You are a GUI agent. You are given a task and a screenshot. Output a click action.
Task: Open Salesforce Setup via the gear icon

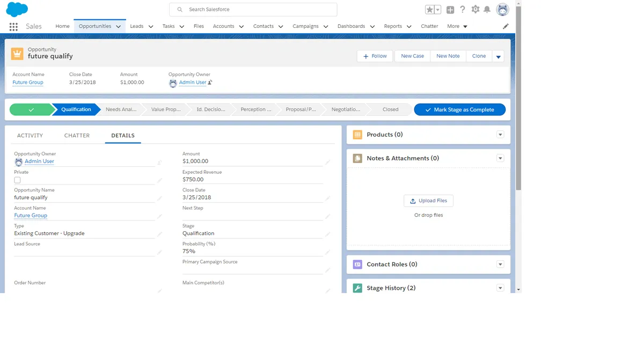475,9
